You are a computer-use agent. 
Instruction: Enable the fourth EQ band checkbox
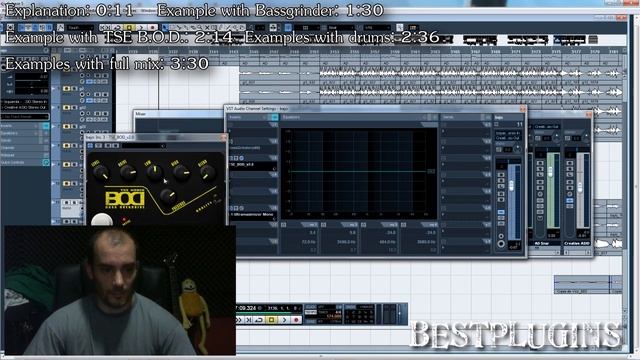pos(404,225)
